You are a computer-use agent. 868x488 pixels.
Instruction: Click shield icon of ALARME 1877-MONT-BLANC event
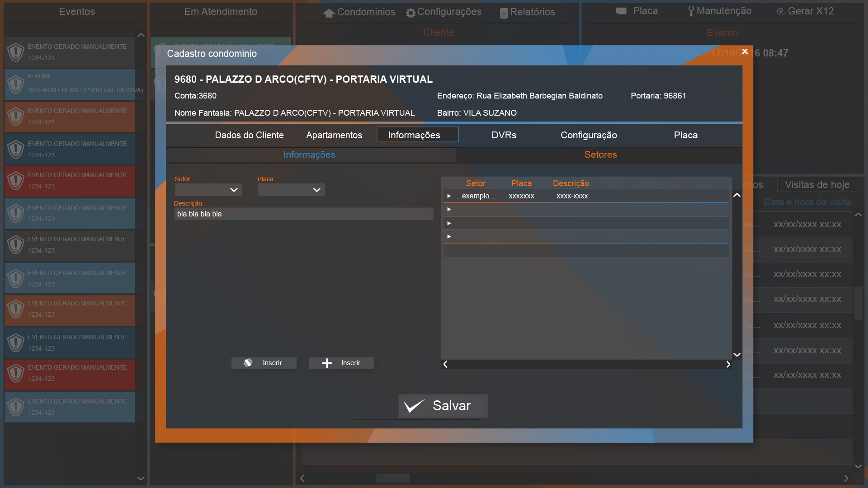tap(16, 84)
